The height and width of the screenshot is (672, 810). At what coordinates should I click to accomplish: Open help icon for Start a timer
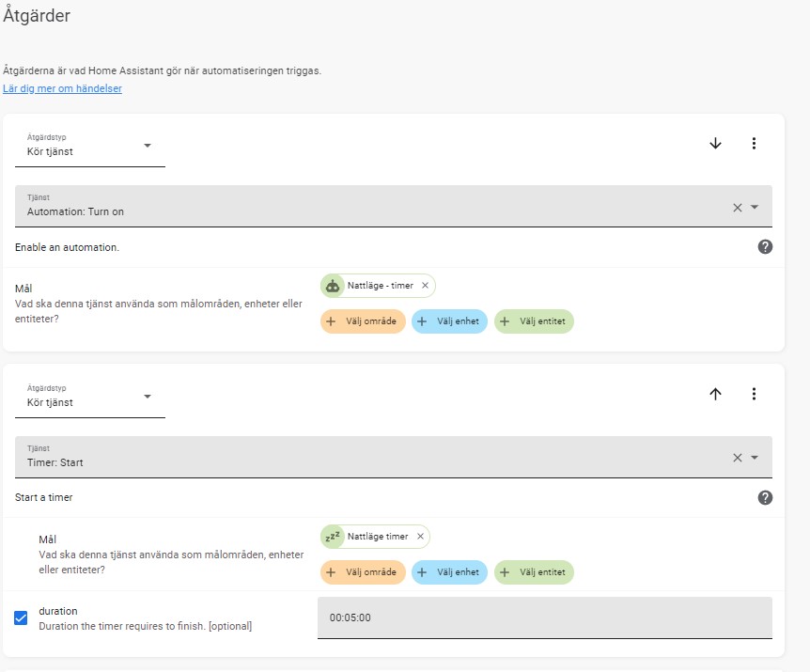point(765,497)
